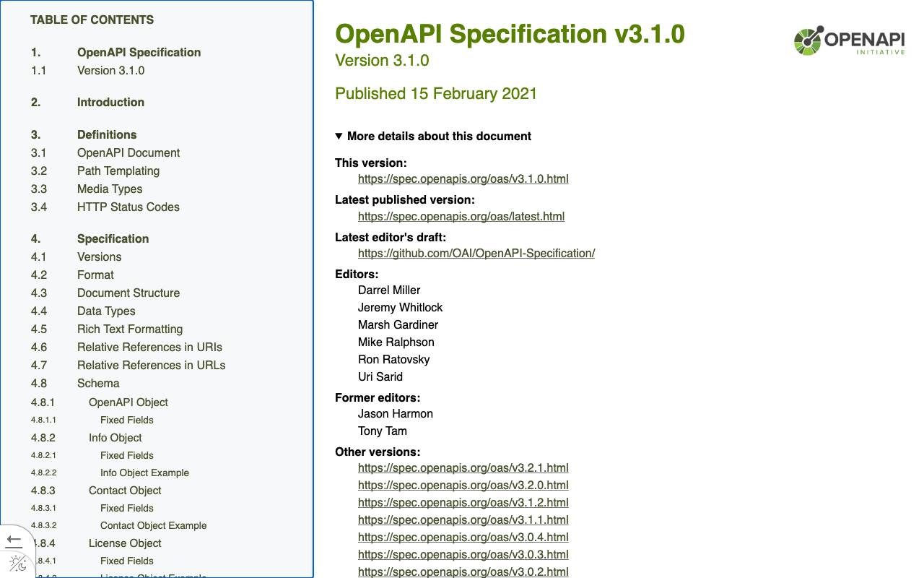The image size is (924, 578).
Task: Navigate to section 4 Specification
Action: [x=90, y=238]
